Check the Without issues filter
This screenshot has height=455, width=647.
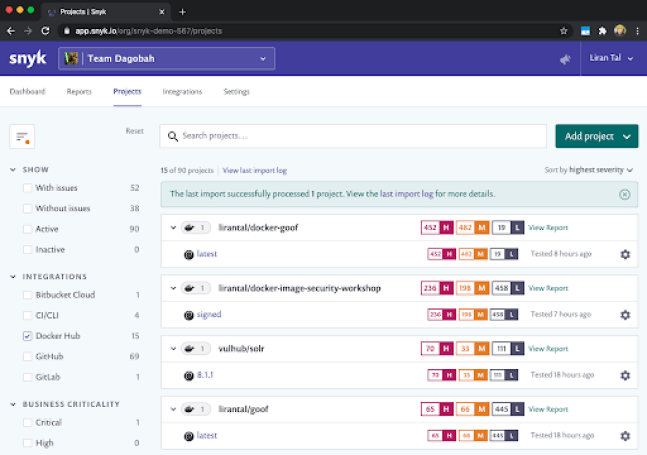tap(27, 208)
